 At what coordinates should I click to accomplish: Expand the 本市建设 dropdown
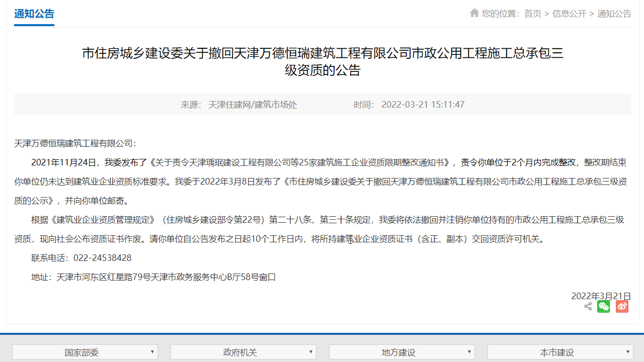[x=560, y=352]
